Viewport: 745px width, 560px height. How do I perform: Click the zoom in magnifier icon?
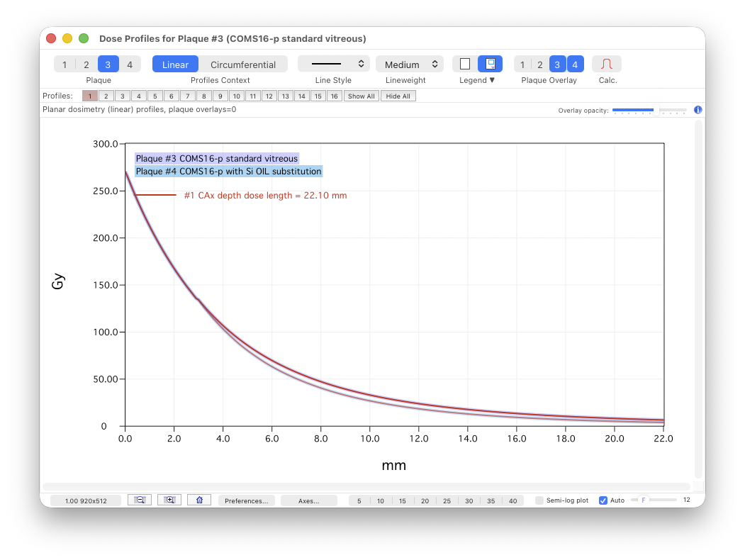tap(169, 500)
